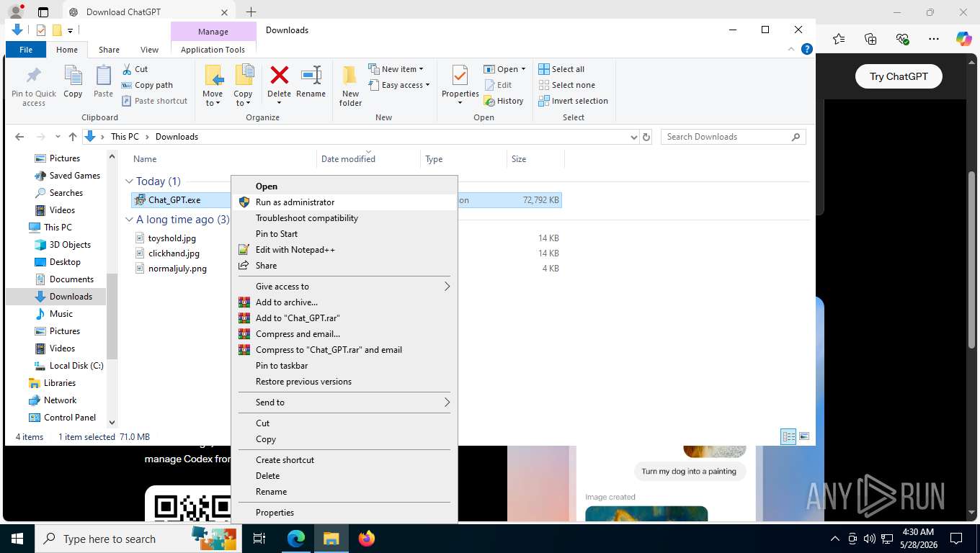Viewport: 980px width, 553px height.
Task: Switch to large icons view layout
Action: click(x=804, y=436)
